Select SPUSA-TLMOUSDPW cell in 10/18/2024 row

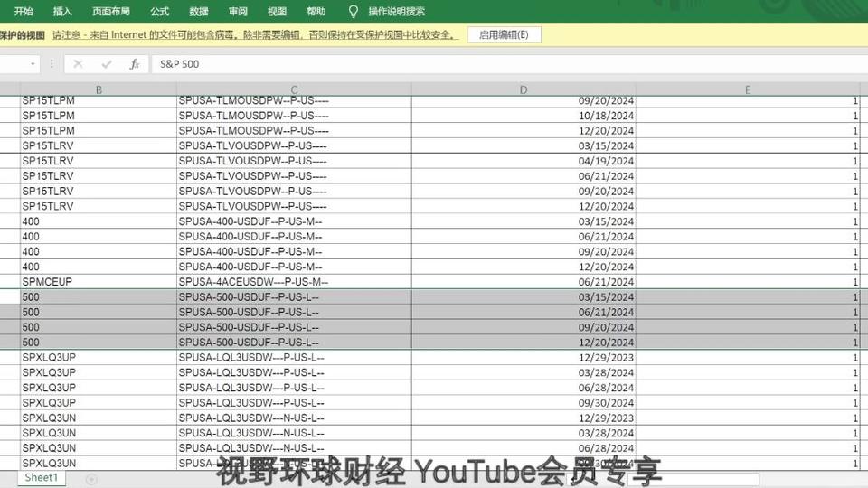pyautogui.click(x=294, y=116)
